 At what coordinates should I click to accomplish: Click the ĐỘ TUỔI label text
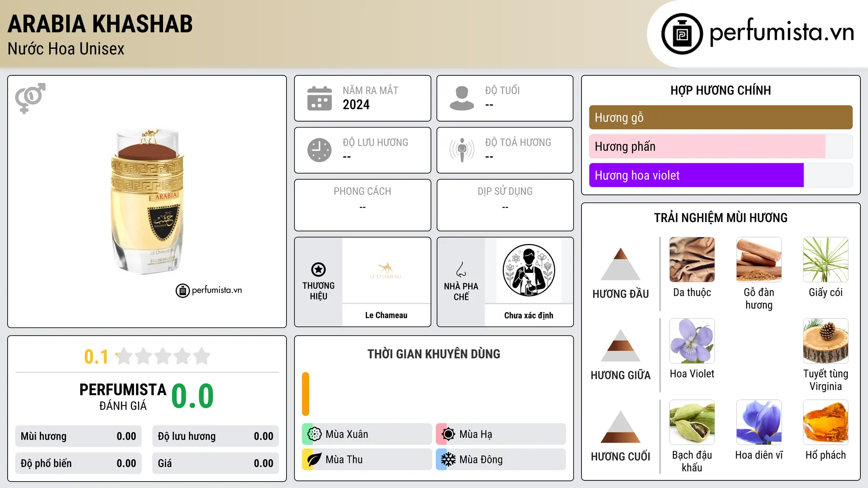tap(502, 90)
